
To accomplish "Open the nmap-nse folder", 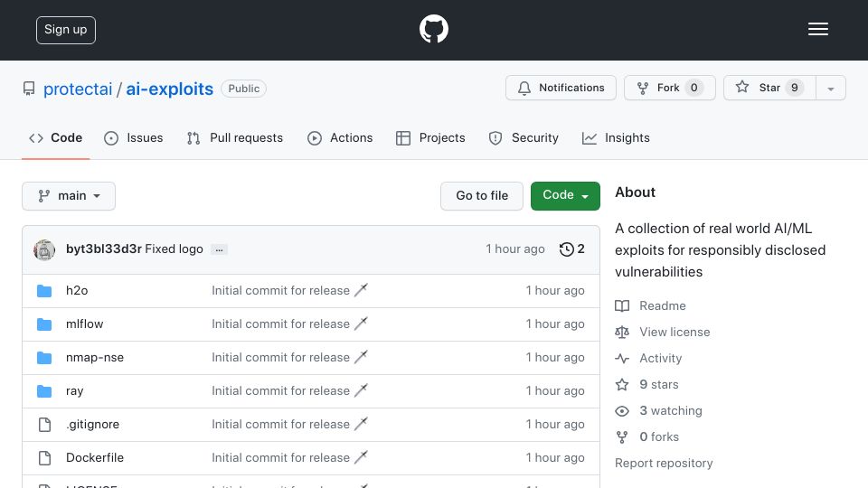I will pos(95,358).
